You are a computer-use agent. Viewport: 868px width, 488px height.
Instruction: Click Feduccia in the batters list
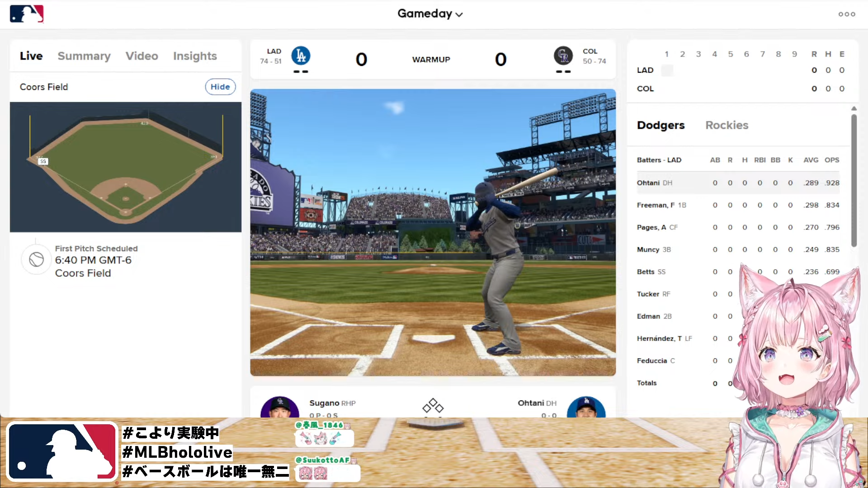[x=652, y=361]
